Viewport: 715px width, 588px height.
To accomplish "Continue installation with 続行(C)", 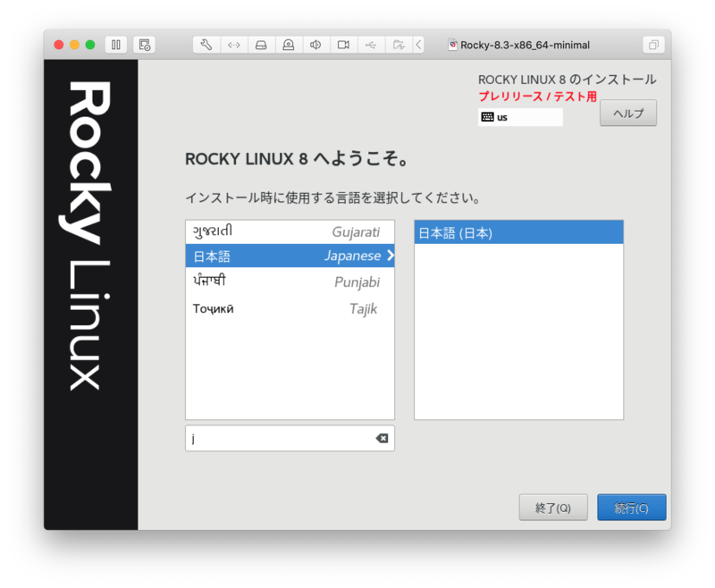I will (632, 508).
